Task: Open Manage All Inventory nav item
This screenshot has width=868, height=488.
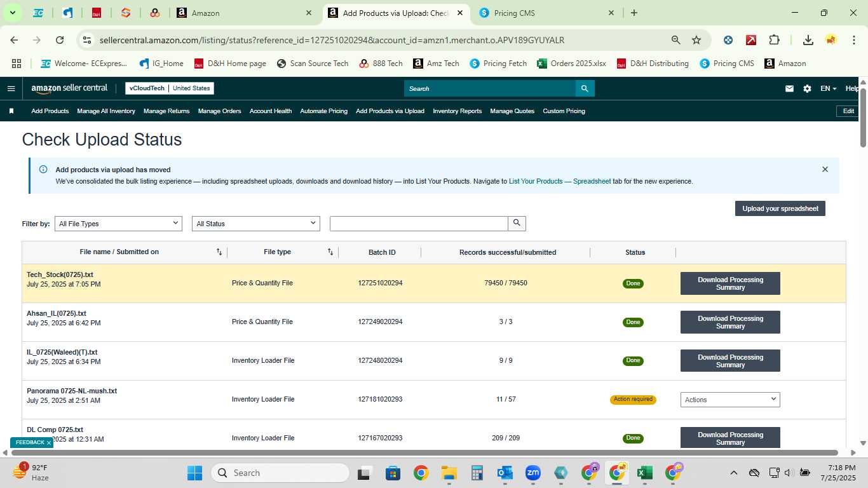Action: 106,111
